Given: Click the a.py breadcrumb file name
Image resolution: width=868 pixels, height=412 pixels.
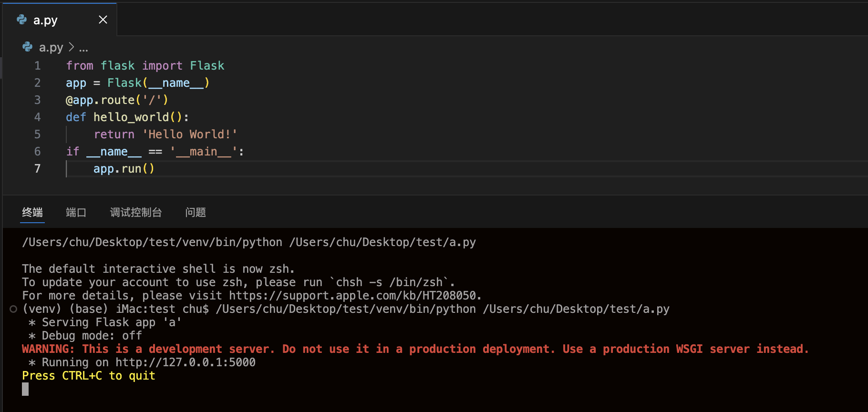Looking at the screenshot, I should 51,47.
